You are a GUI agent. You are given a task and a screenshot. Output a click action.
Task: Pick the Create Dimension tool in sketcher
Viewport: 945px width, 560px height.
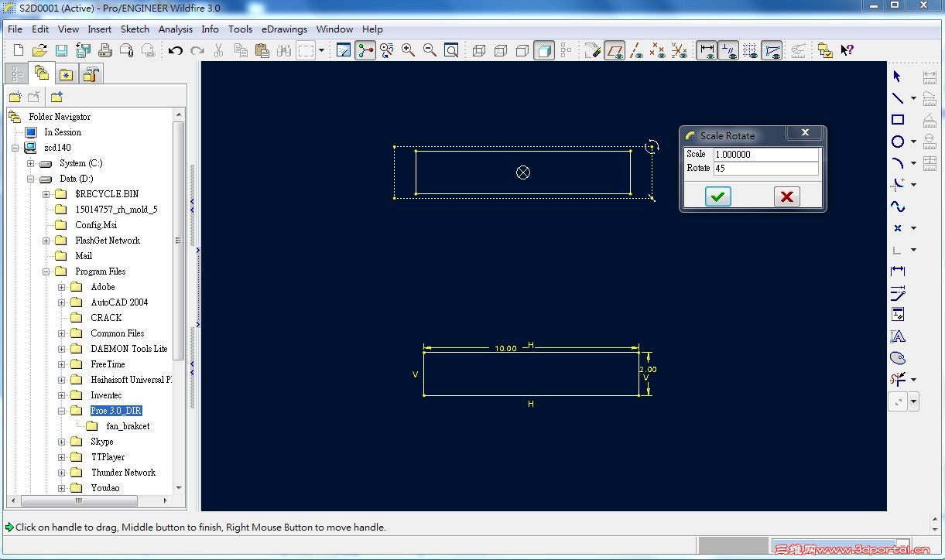pyautogui.click(x=897, y=271)
